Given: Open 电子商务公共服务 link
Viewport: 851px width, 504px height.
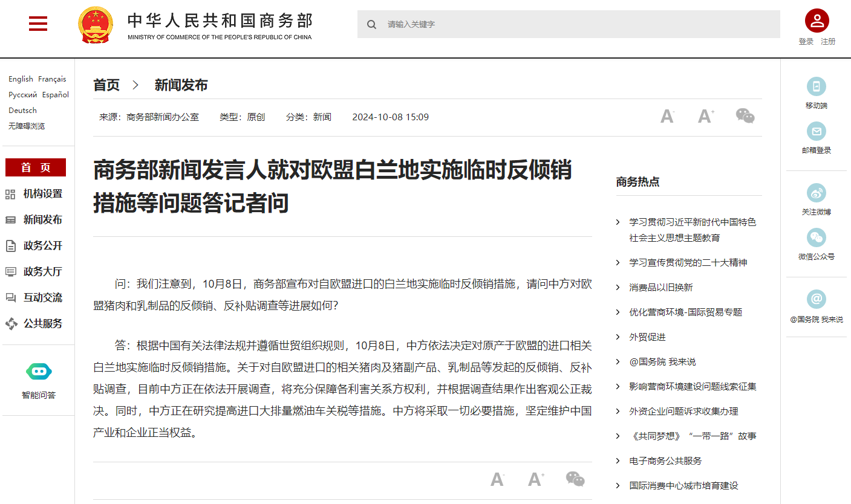Looking at the screenshot, I should point(665,461).
